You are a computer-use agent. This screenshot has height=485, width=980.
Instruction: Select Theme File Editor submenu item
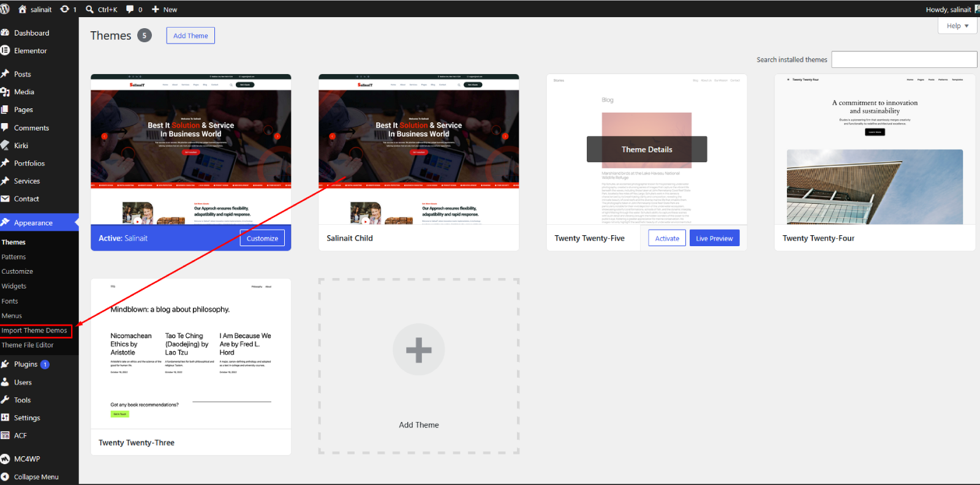[x=28, y=345]
